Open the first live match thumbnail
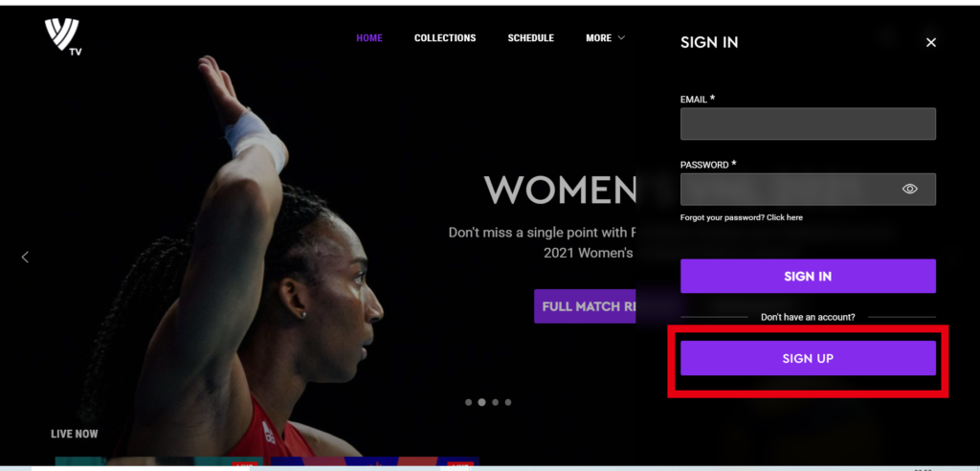This screenshot has width=980, height=471. [159, 461]
